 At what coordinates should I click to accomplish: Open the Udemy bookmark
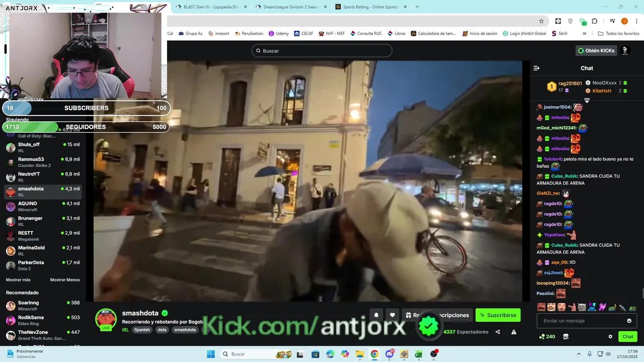[279, 34]
